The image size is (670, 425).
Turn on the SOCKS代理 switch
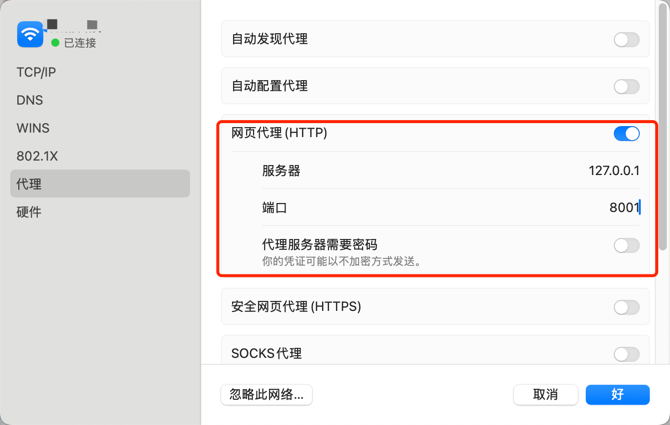(626, 353)
